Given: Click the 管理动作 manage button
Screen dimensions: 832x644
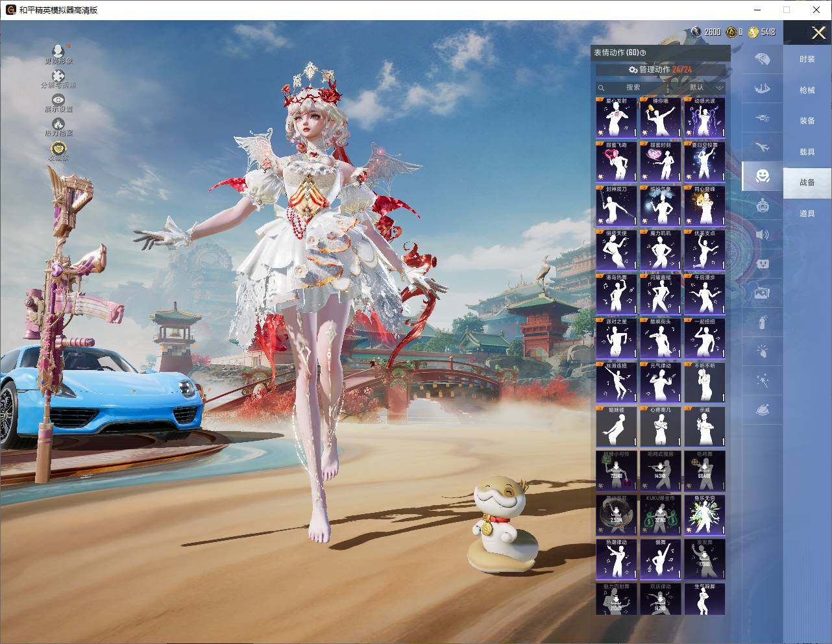Looking at the screenshot, I should click(661, 69).
